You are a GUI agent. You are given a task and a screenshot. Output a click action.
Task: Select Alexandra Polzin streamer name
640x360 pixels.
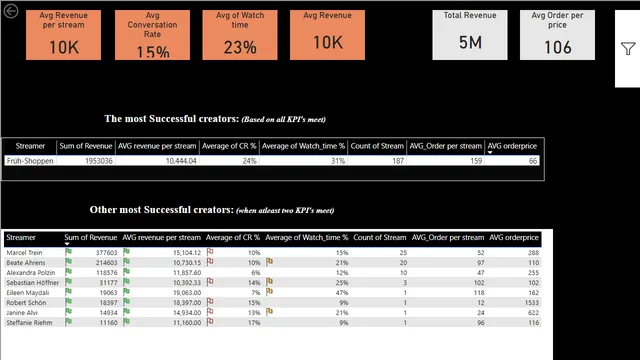(31, 273)
